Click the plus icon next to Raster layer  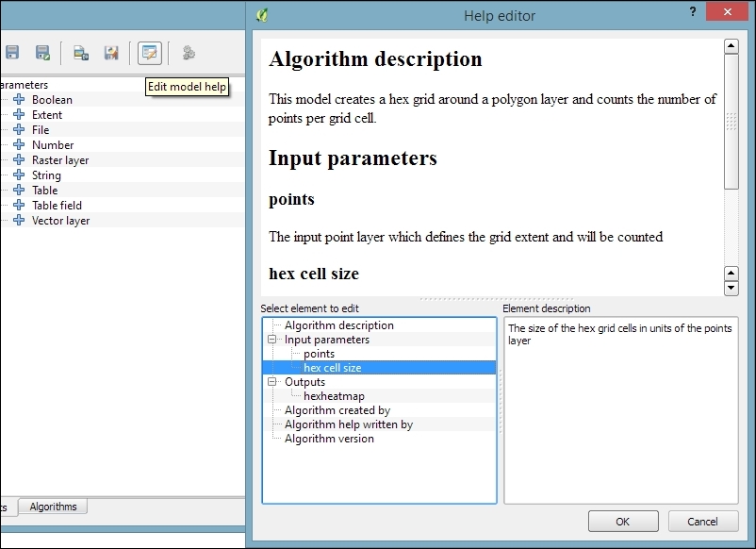click(x=19, y=159)
